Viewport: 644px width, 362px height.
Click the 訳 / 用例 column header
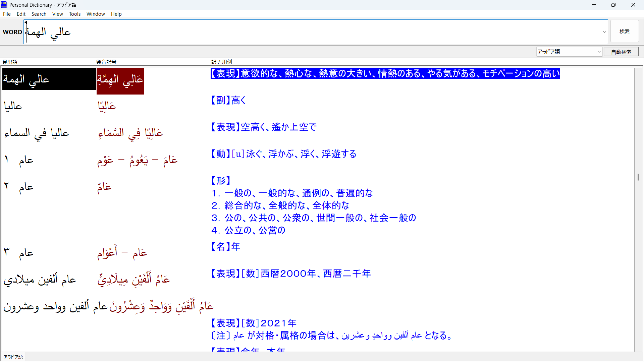[x=221, y=62]
